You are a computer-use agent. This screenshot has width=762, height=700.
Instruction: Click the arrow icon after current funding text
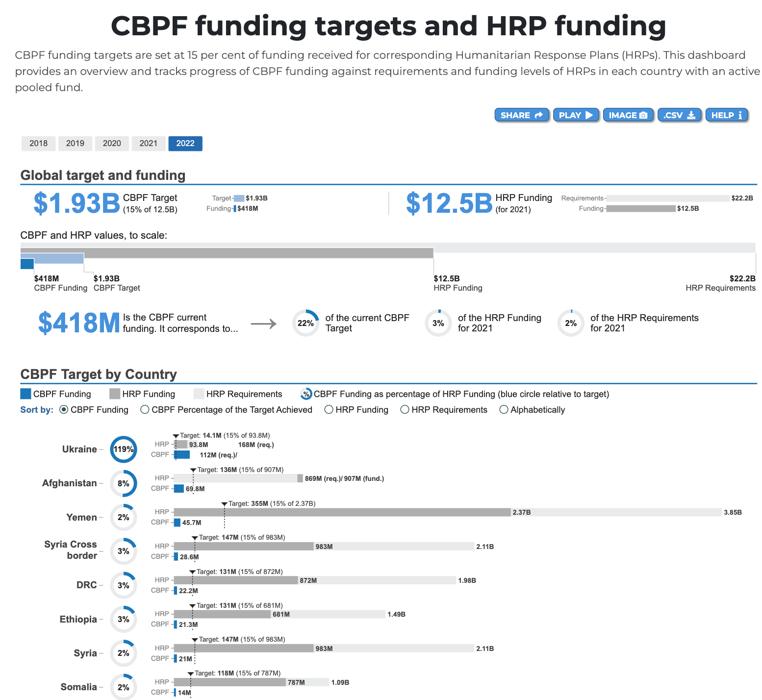click(x=264, y=324)
